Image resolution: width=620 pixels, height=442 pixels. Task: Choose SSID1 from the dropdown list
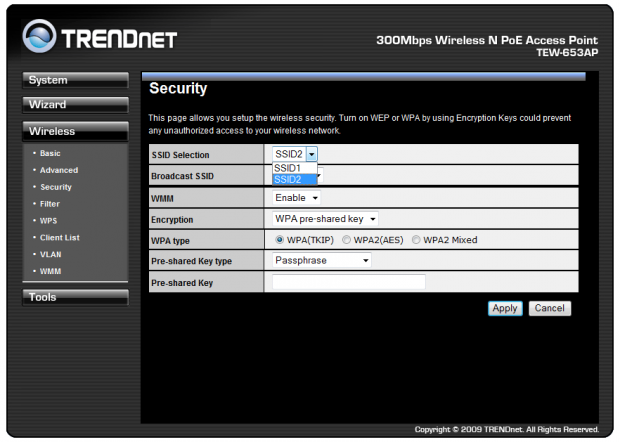pyautogui.click(x=295, y=168)
